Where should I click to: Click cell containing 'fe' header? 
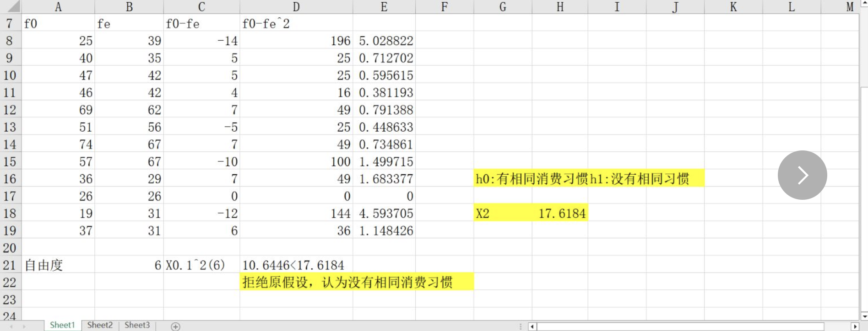tap(129, 23)
